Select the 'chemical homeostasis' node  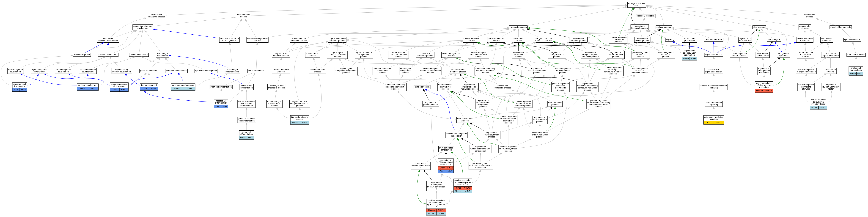(841, 27)
